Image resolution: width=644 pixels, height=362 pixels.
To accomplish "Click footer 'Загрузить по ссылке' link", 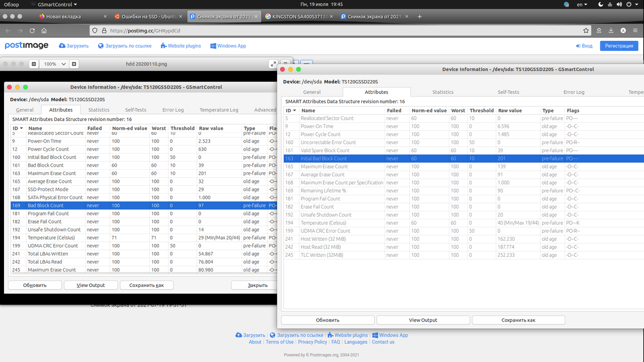I will tap(296, 335).
